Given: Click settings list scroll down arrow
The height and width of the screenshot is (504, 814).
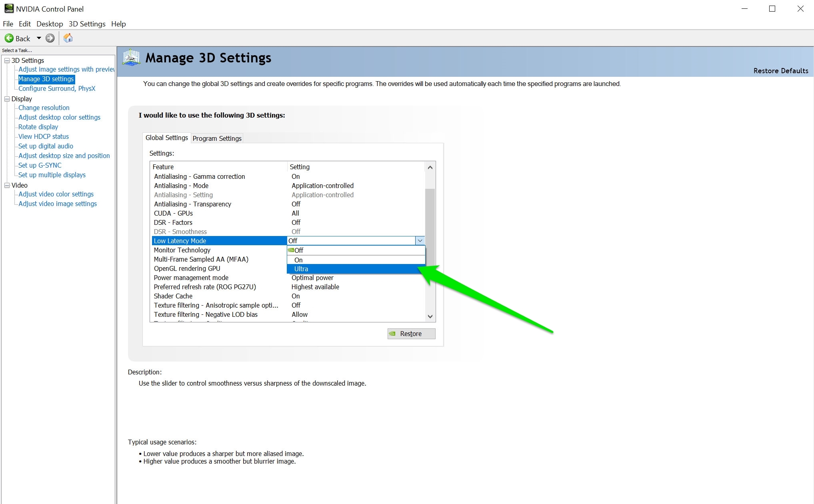Looking at the screenshot, I should pos(430,316).
